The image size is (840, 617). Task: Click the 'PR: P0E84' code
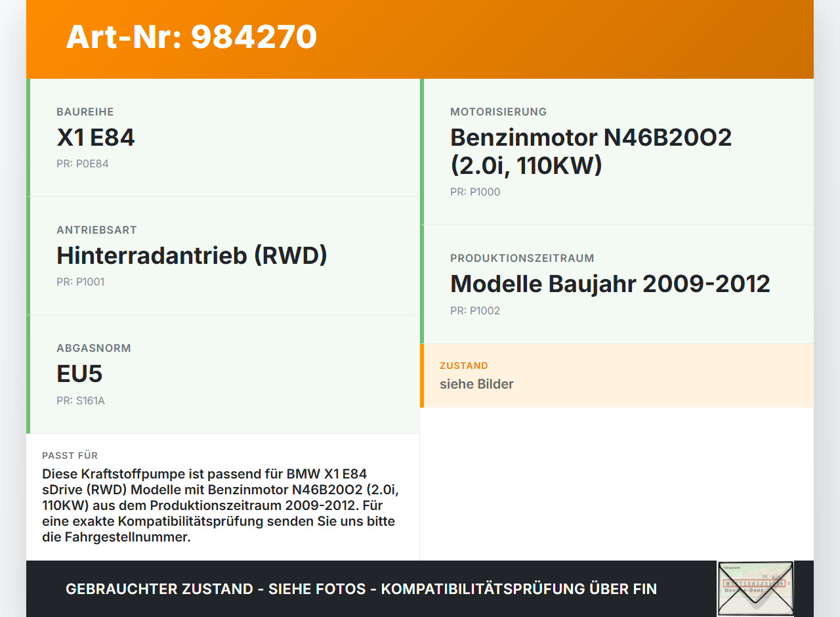coord(83,164)
